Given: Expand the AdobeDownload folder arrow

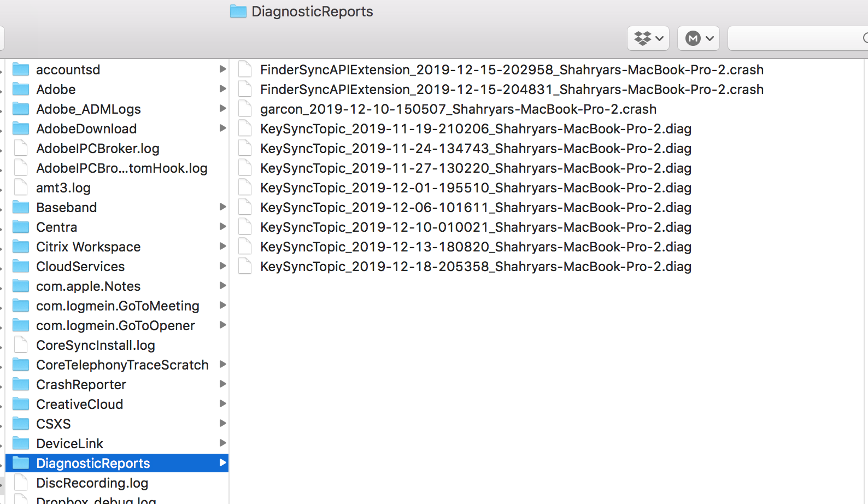Looking at the screenshot, I should [222, 128].
